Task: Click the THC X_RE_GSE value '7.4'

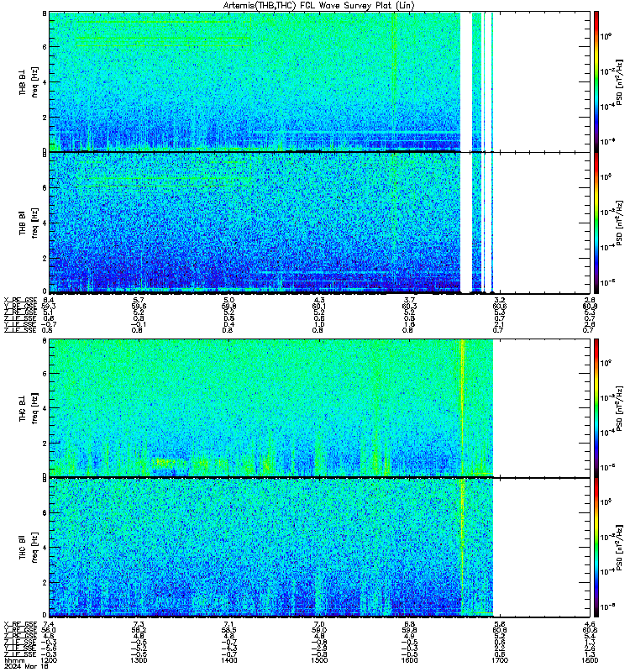Action: (49, 624)
